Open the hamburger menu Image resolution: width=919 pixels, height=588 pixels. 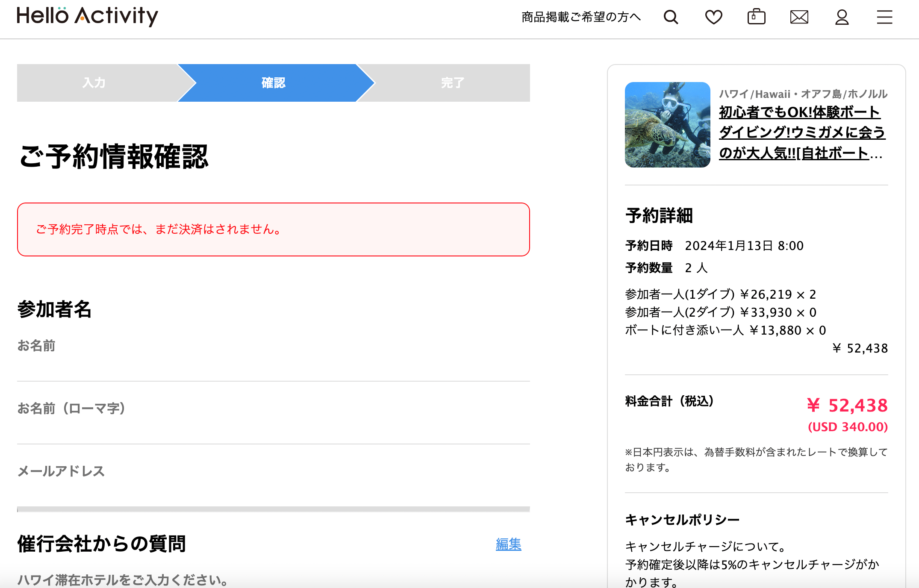[x=884, y=18]
